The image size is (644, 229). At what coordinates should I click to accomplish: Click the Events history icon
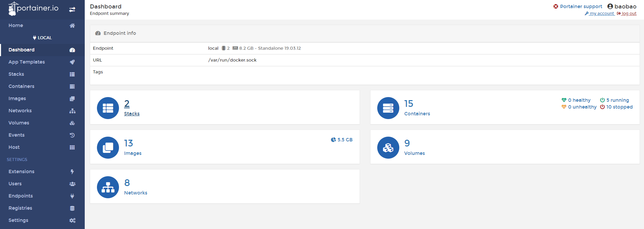click(72, 135)
